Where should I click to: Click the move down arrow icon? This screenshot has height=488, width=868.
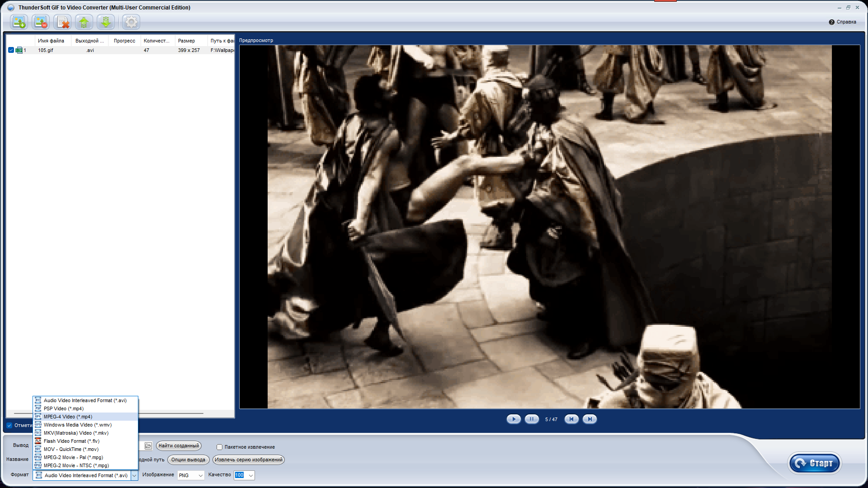(x=106, y=22)
